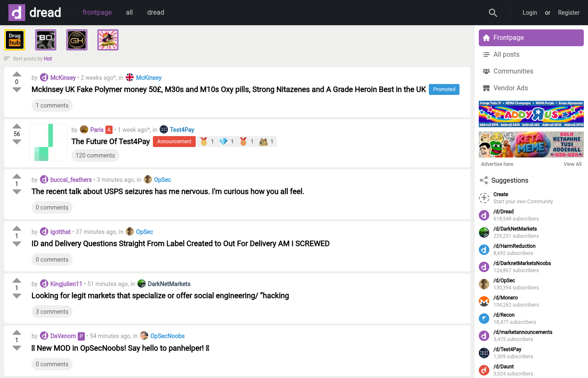Click the /d/DarkNetMarkets community icon
Screen dimensions: 588x378
coord(484,232)
